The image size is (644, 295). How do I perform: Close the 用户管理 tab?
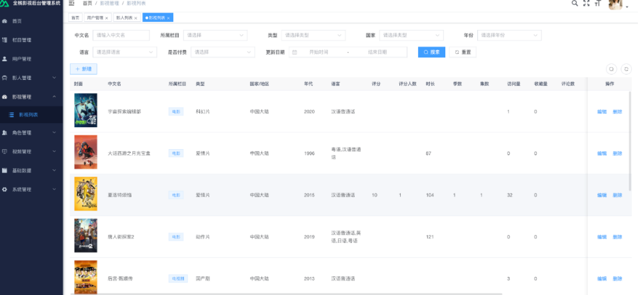coord(107,18)
